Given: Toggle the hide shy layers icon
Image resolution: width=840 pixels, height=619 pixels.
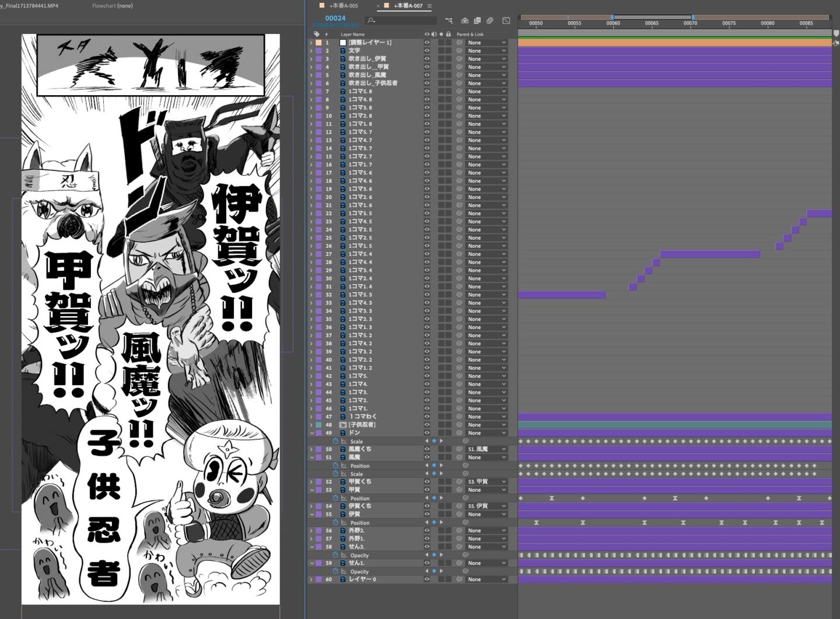Looking at the screenshot, I should (464, 20).
